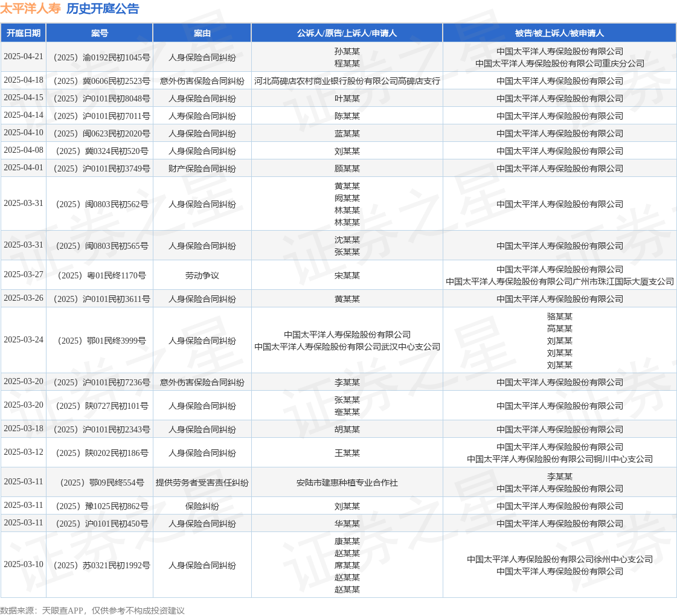This screenshot has height=616, width=677.
Task: Select case number (2025)渝0192民初1045号
Action: point(101,57)
